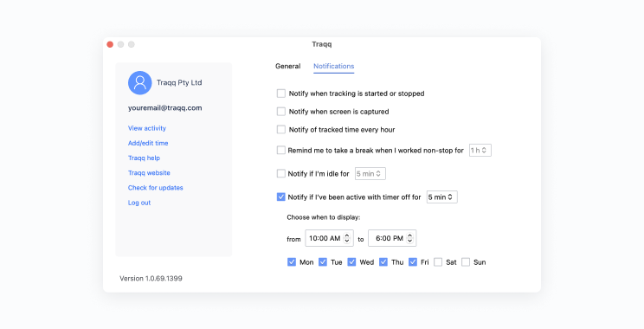This screenshot has width=644, height=329.
Task: Click the youremail@traqq.com address text
Action: point(164,108)
